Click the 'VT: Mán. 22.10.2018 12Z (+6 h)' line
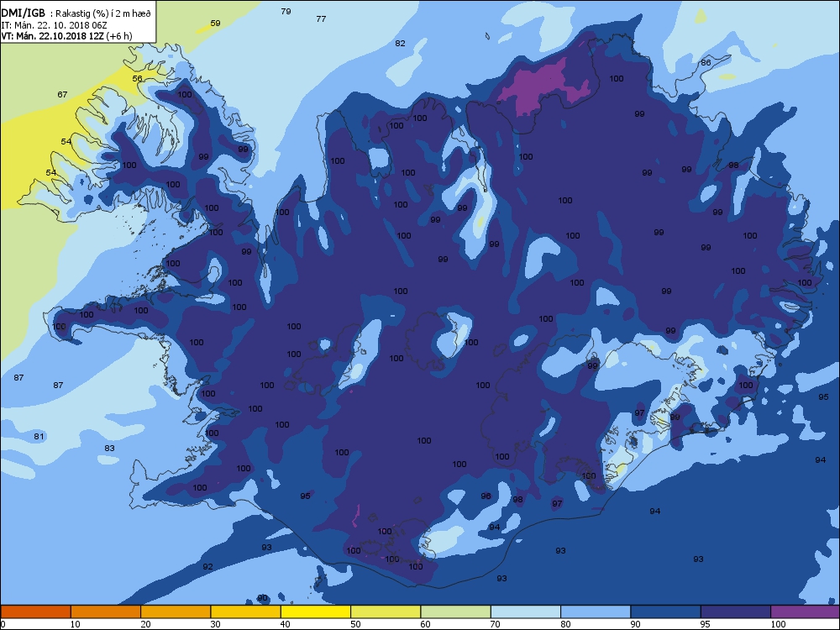This screenshot has height=630, width=840. (66, 36)
